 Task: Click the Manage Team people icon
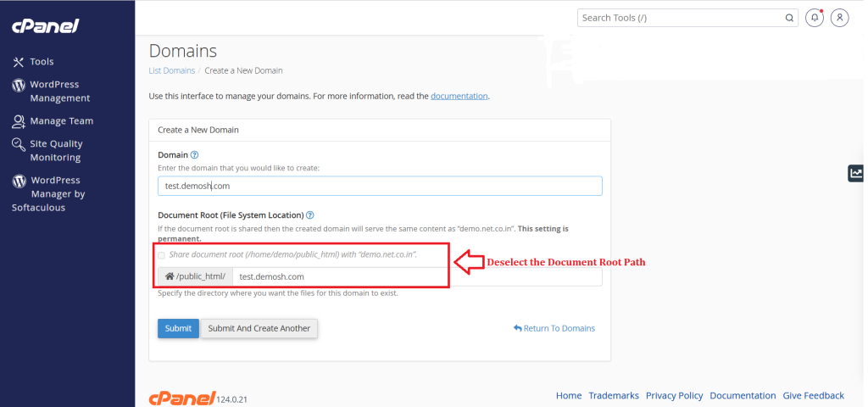pos(19,120)
